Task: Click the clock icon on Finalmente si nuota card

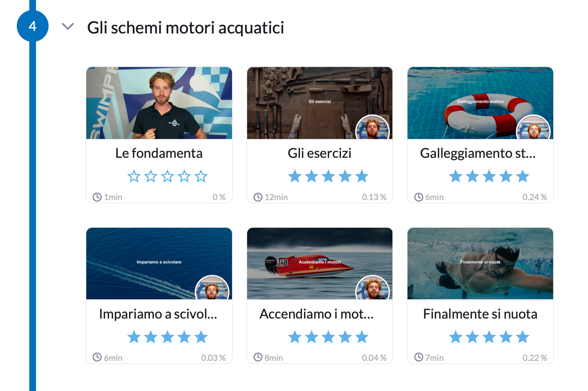Action: [x=419, y=358]
